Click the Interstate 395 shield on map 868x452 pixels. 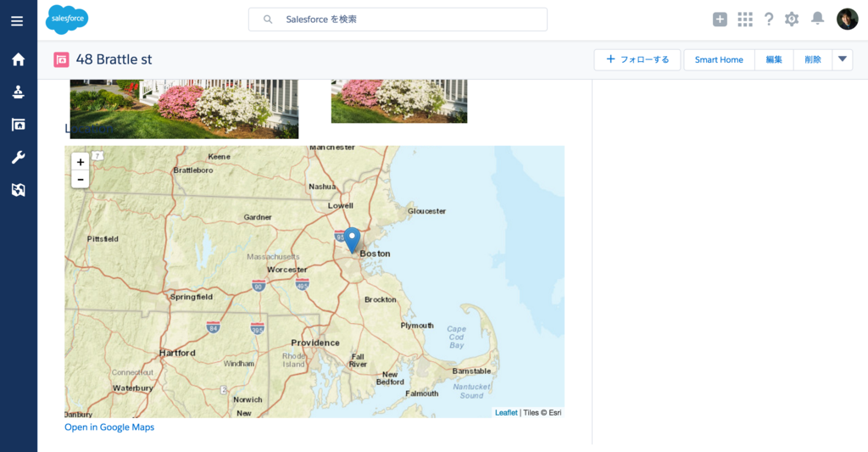click(x=258, y=328)
